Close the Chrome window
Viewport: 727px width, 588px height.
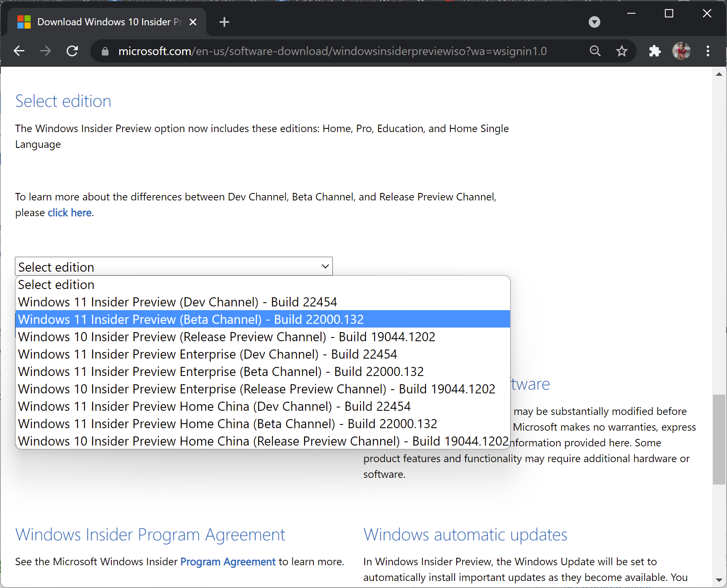[x=707, y=13]
